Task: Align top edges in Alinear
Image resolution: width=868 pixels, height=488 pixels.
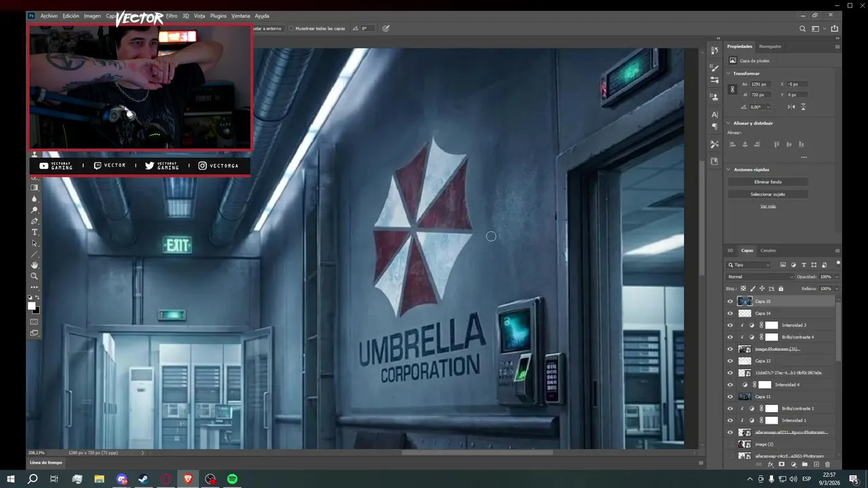Action: coord(777,144)
